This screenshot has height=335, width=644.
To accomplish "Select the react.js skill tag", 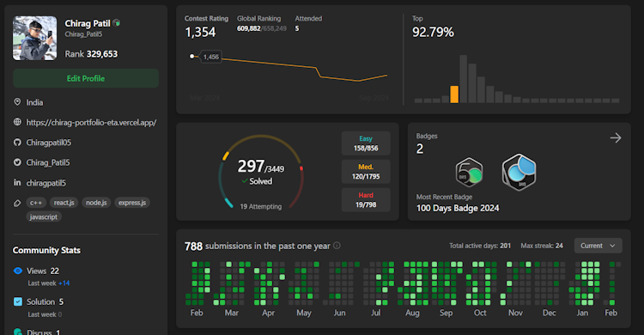I will 64,203.
